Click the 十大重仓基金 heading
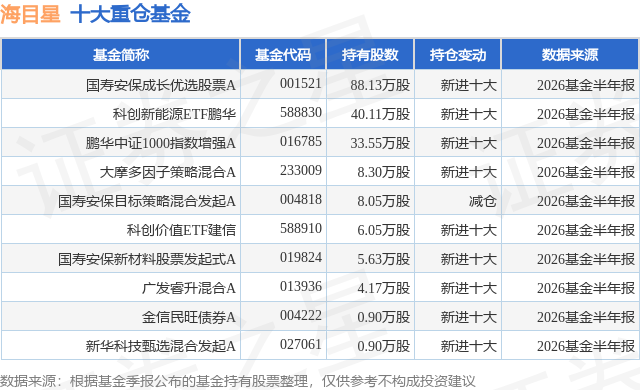The width and height of the screenshot is (640, 390). (131, 15)
